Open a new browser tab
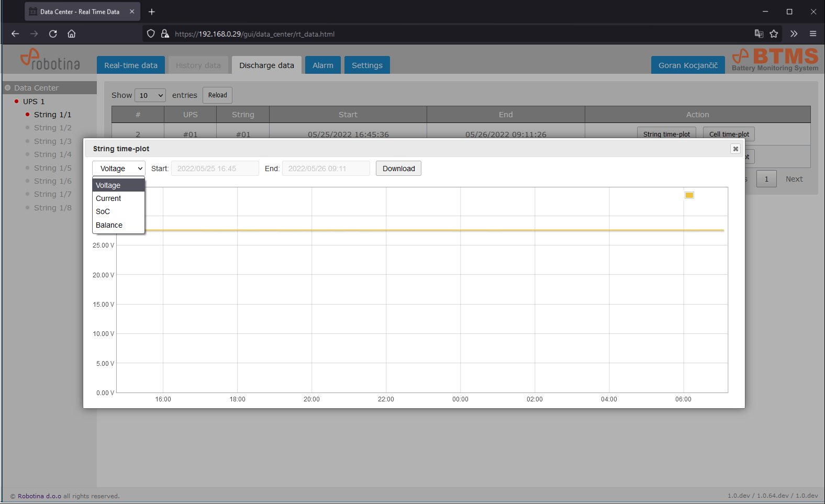 tap(152, 12)
